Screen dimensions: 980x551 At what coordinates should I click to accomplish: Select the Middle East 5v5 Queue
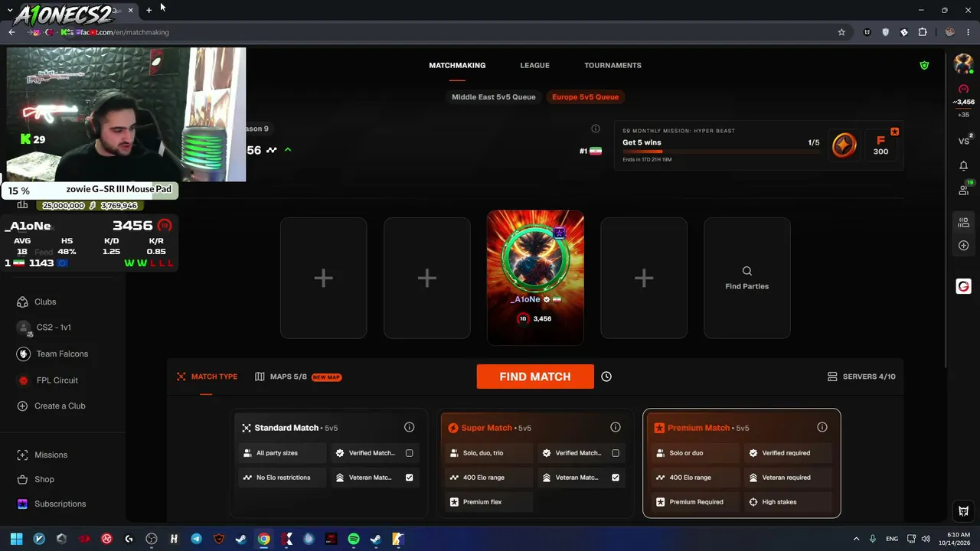click(x=493, y=97)
